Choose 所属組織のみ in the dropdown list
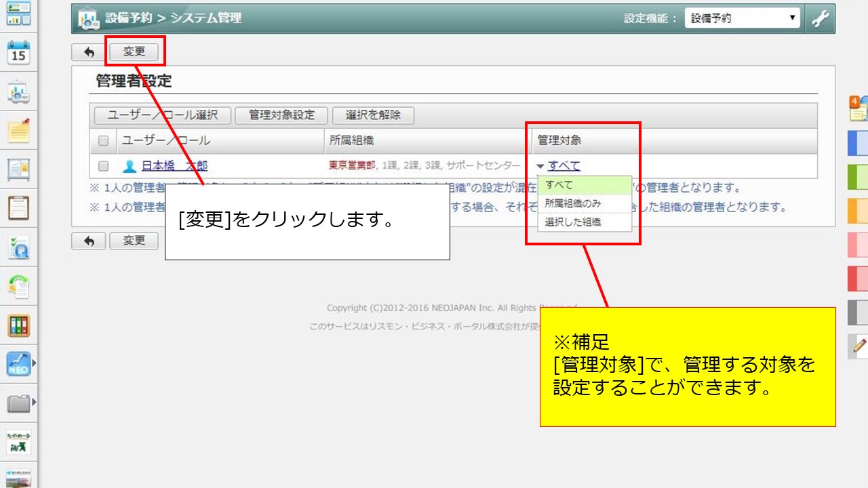 pyautogui.click(x=585, y=203)
